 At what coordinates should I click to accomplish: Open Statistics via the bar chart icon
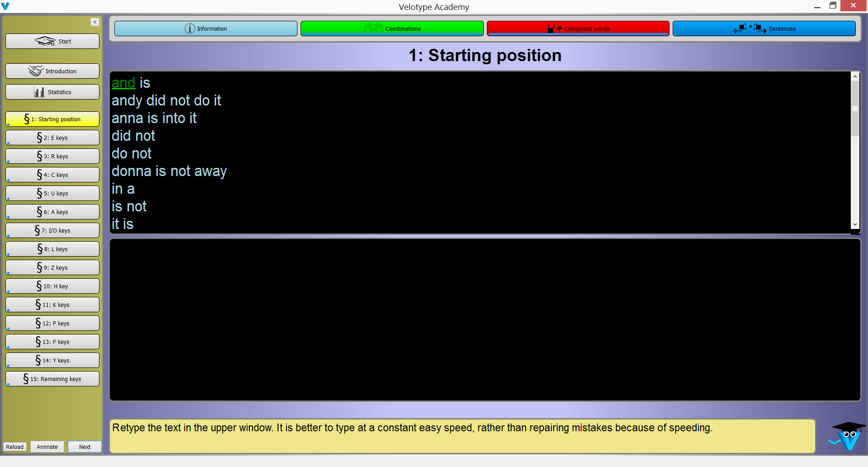pyautogui.click(x=39, y=92)
